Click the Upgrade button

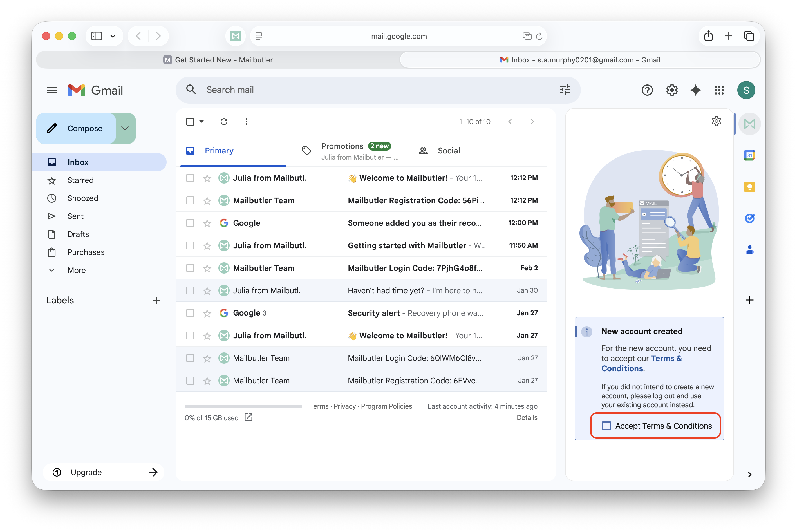pyautogui.click(x=104, y=472)
